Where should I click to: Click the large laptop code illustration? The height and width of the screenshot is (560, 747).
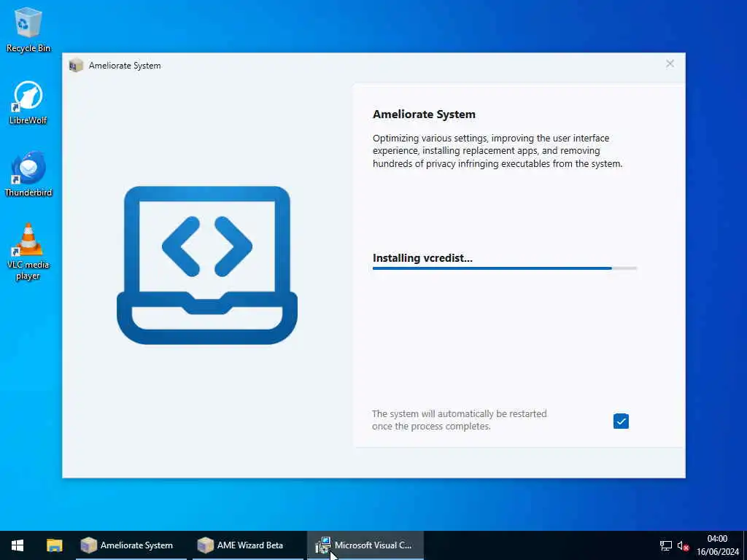click(x=207, y=265)
